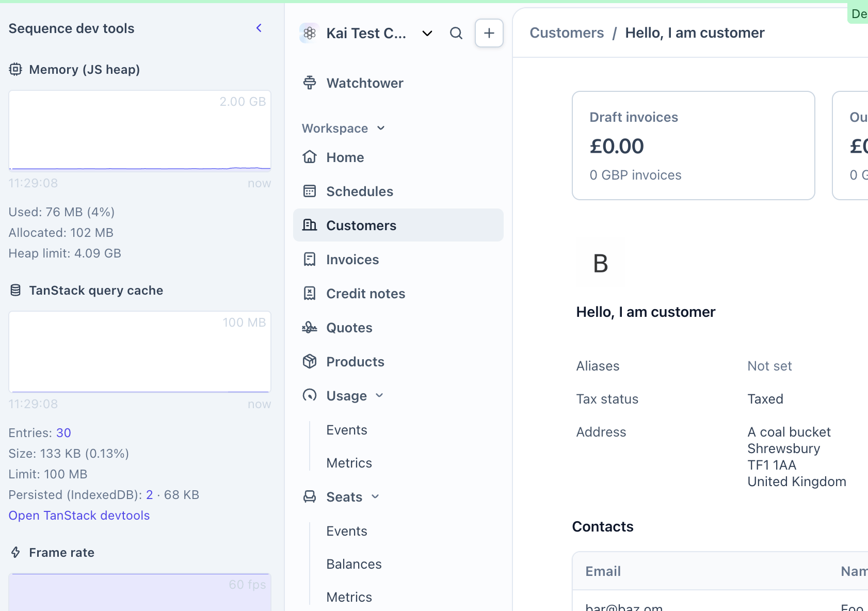Click the Invoices receipt icon
The height and width of the screenshot is (611, 868).
coord(310,259)
